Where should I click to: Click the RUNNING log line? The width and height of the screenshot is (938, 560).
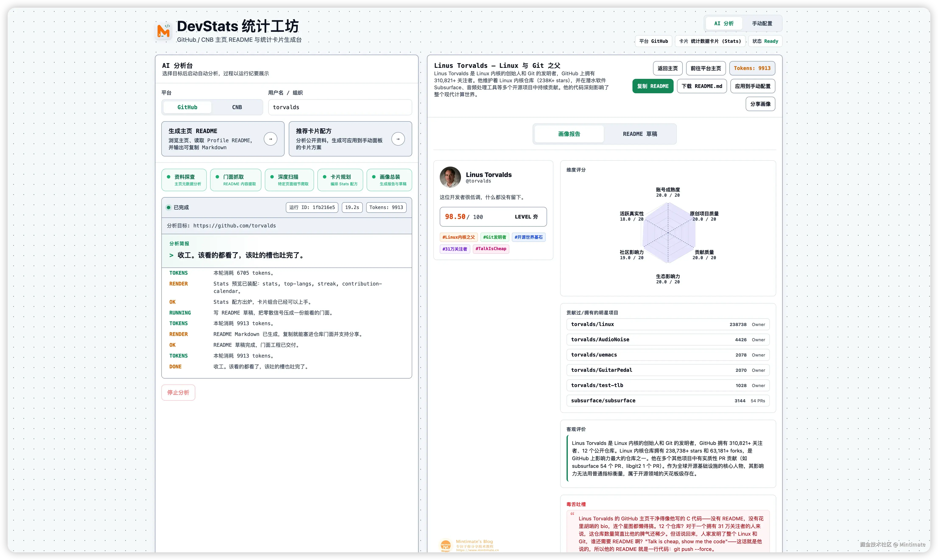pyautogui.click(x=286, y=313)
